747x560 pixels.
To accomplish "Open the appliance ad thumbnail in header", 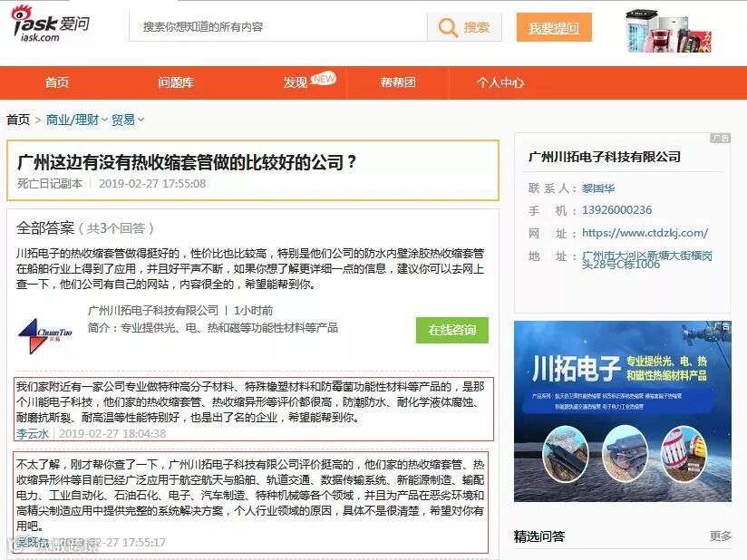I will coord(669,31).
